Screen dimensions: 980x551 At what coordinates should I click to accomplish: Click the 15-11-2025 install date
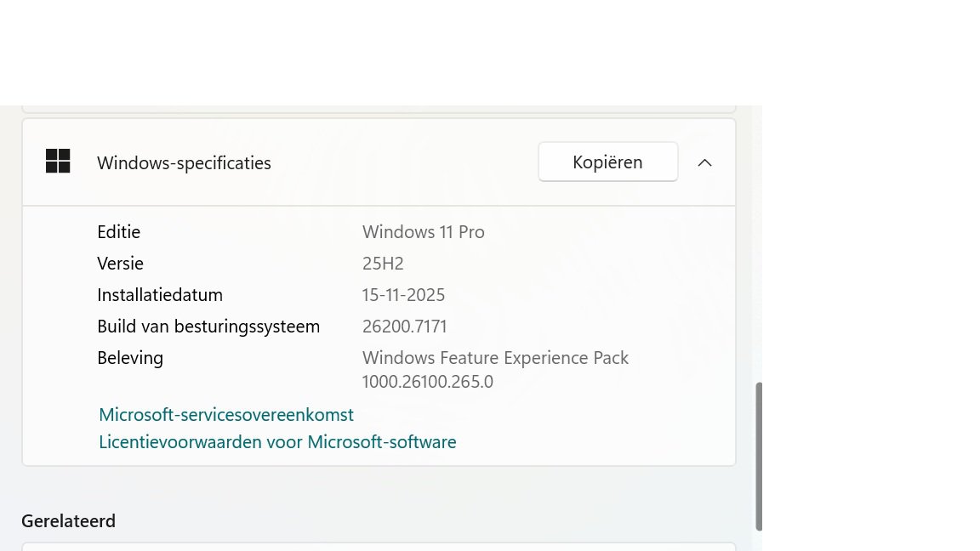click(403, 295)
